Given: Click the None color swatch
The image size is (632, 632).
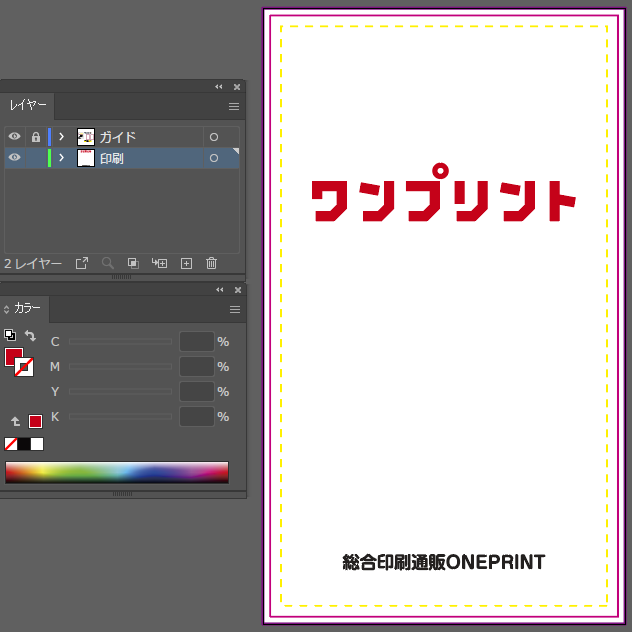Looking at the screenshot, I should (x=11, y=444).
